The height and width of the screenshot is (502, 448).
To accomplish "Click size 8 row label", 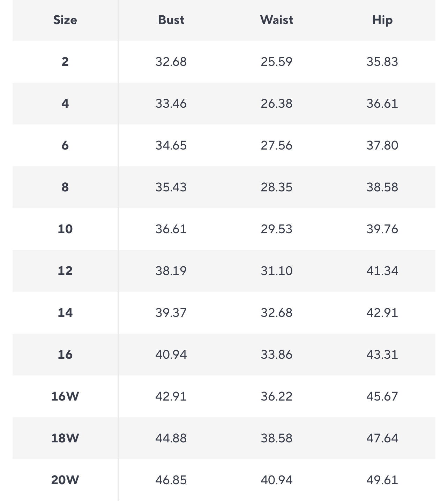I will (x=65, y=187).
